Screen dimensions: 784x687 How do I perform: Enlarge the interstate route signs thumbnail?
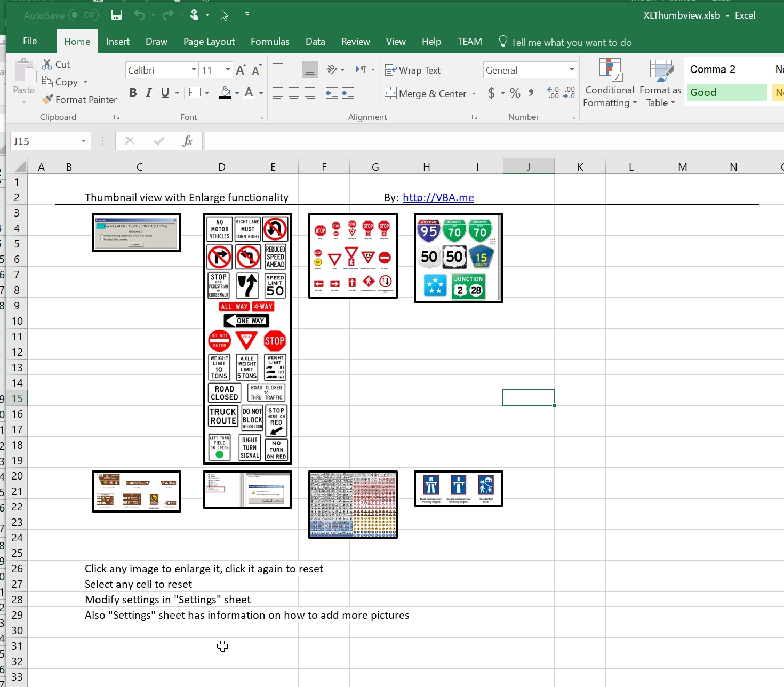click(x=458, y=258)
